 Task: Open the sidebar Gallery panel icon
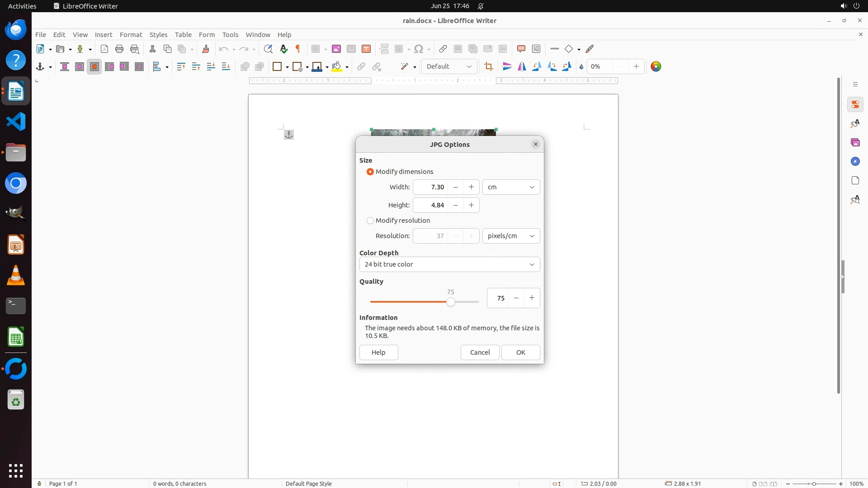[855, 142]
